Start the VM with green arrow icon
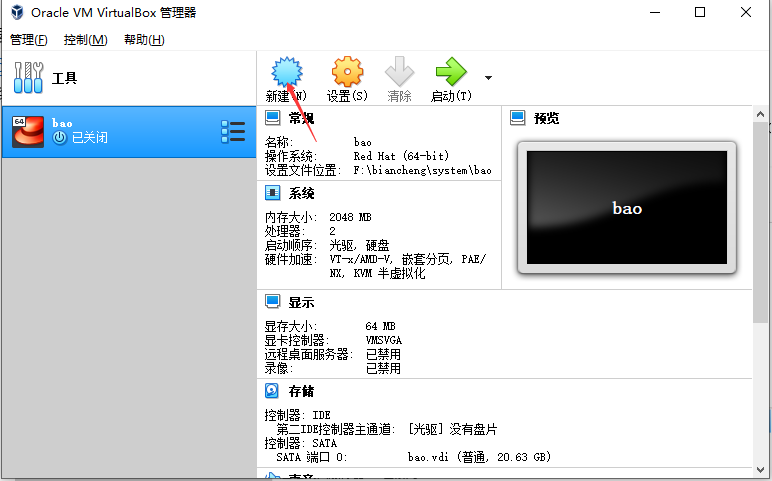 (x=451, y=72)
